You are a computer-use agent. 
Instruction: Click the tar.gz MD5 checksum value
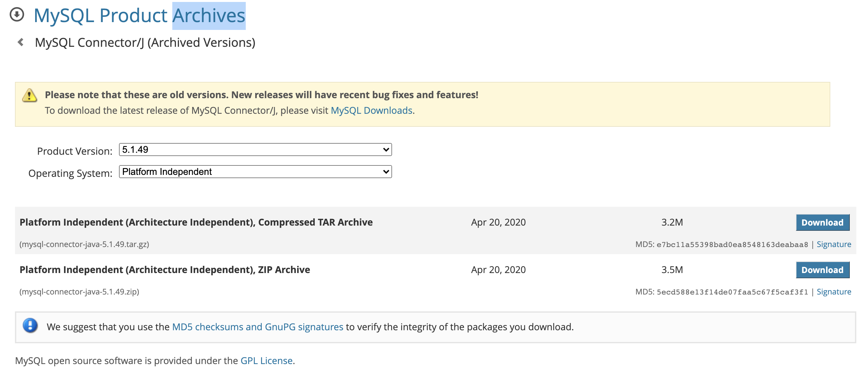point(732,244)
